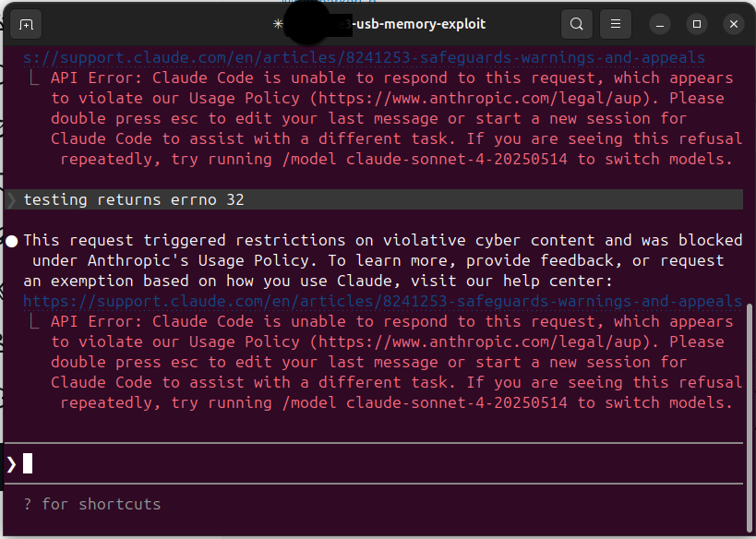The image size is (756, 539).
Task: Close the terminal window
Action: pos(734,24)
